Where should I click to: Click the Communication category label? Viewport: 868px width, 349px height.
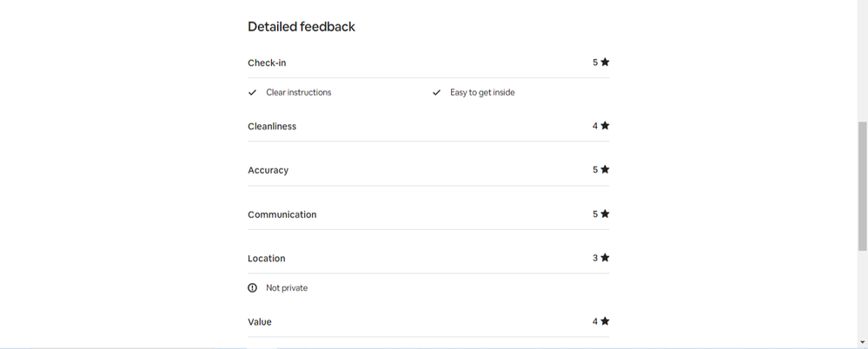pos(282,214)
